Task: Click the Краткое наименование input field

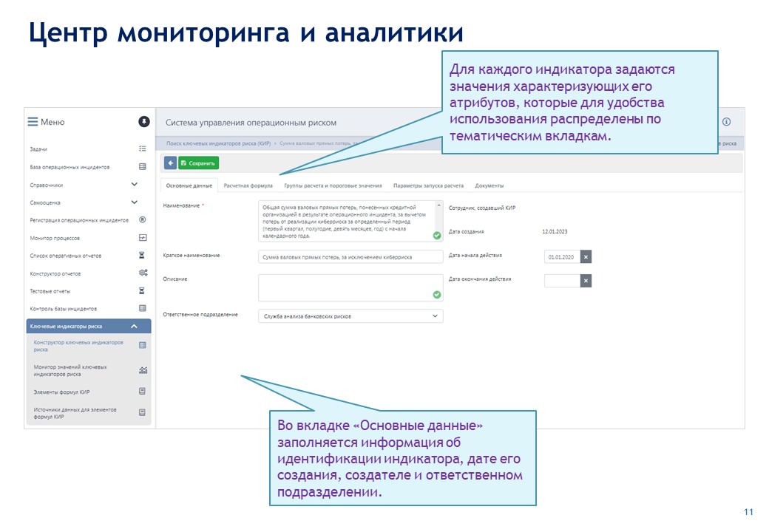Action: (350, 256)
